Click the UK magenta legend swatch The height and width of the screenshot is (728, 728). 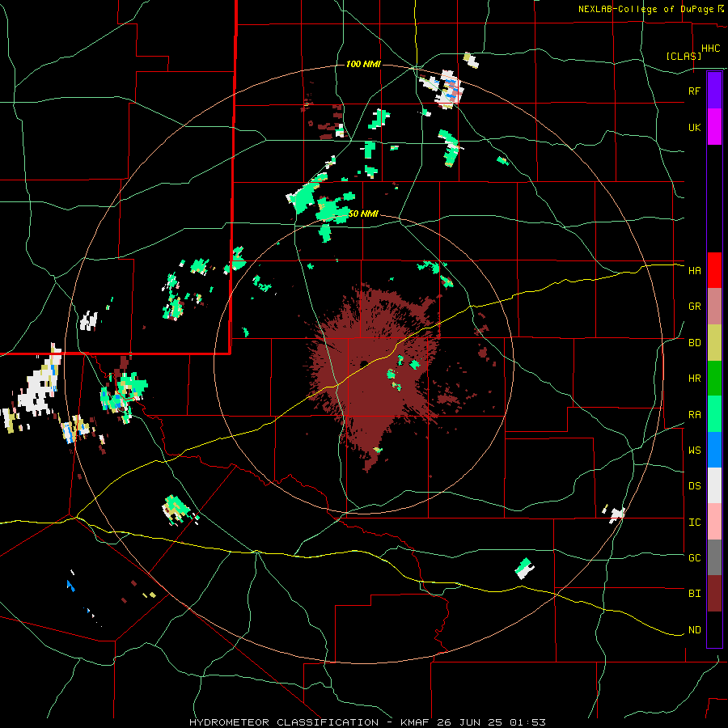714,127
